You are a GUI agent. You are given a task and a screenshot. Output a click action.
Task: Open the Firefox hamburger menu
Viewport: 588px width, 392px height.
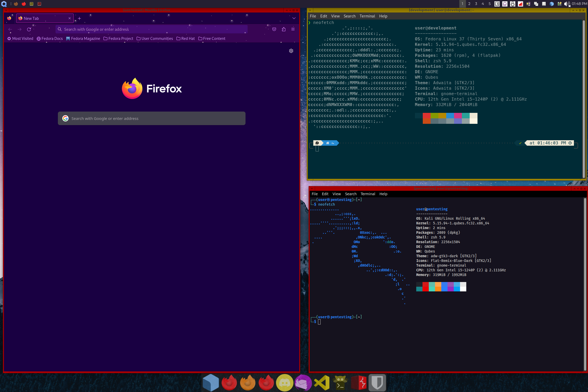click(x=293, y=29)
